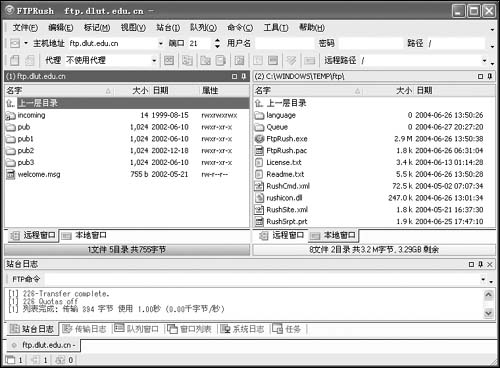Image resolution: width=500 pixels, height=368 pixels.
Task: Select the welcome.msg file
Action: click(39, 174)
